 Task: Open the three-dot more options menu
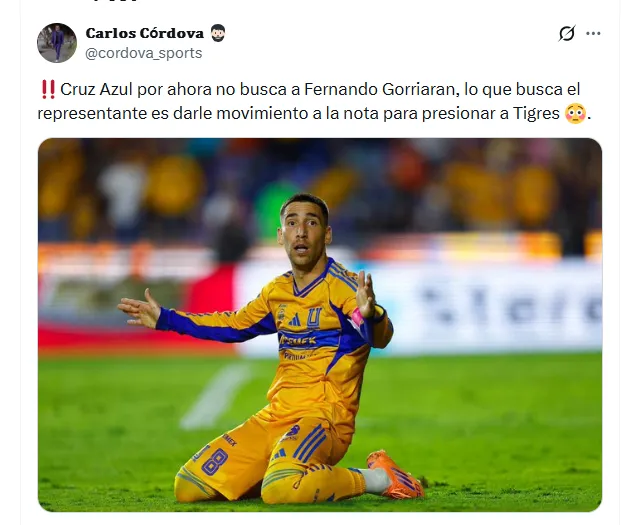pos(593,33)
